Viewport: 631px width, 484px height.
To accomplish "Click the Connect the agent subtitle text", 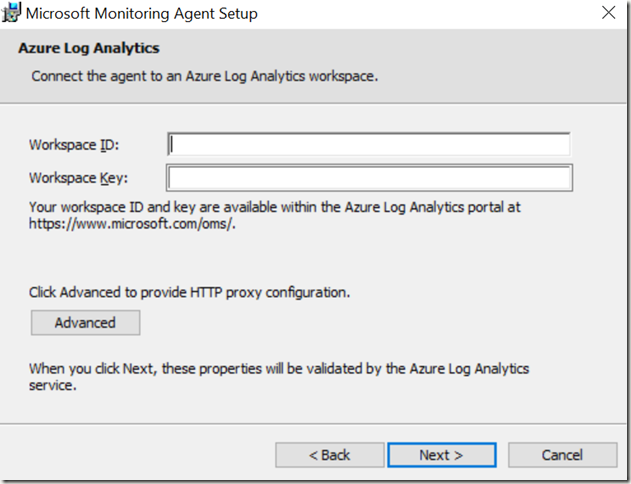I will [x=205, y=76].
